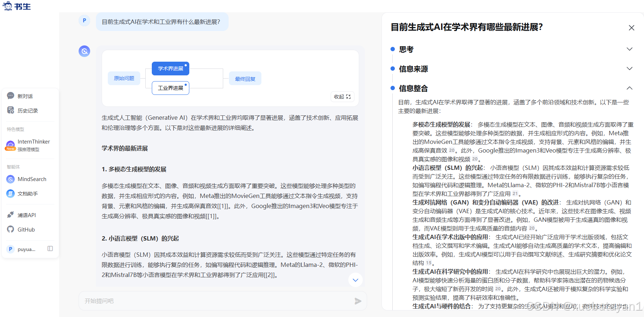Select the InternThinker model icon
The image size is (644, 317).
(x=10, y=145)
